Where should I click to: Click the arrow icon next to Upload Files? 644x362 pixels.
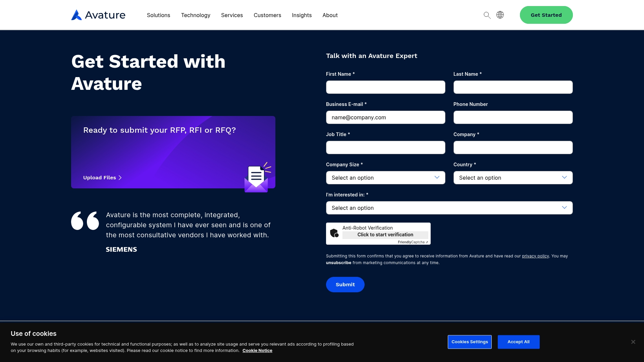[x=120, y=177]
